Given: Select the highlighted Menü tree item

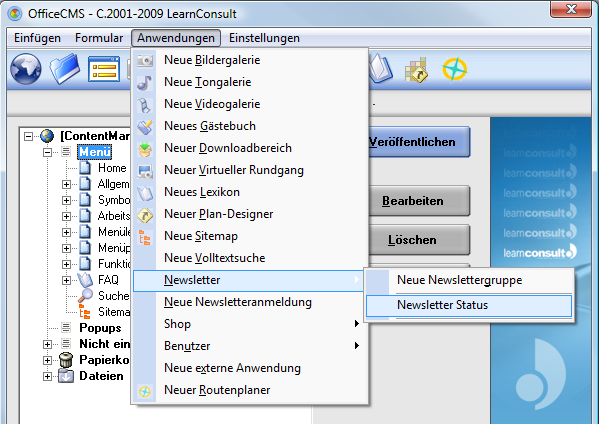Looking at the screenshot, I should click(95, 152).
